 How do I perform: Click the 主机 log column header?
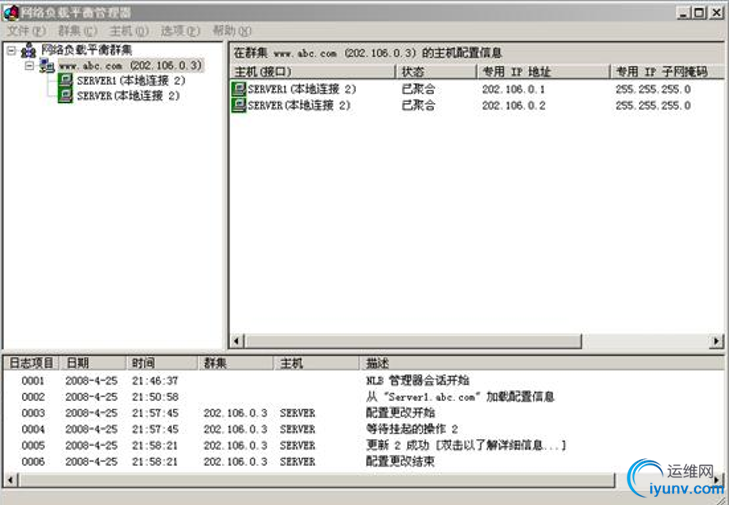(317, 363)
